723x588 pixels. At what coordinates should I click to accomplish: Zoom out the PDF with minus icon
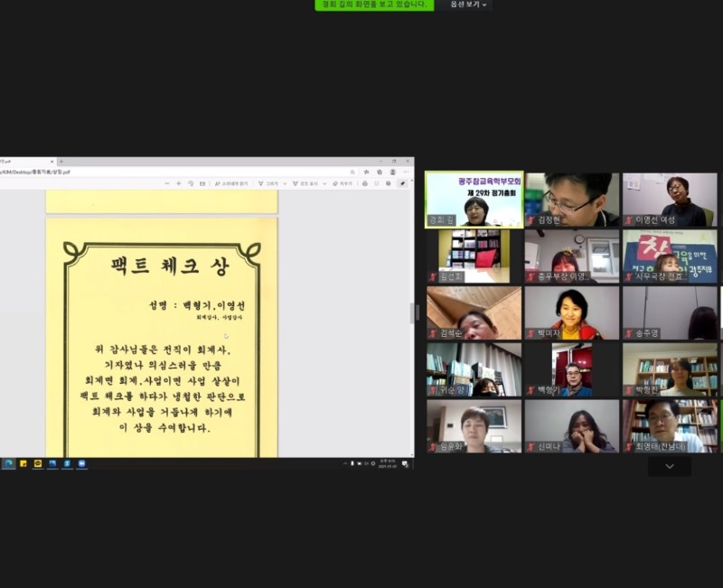tap(167, 183)
